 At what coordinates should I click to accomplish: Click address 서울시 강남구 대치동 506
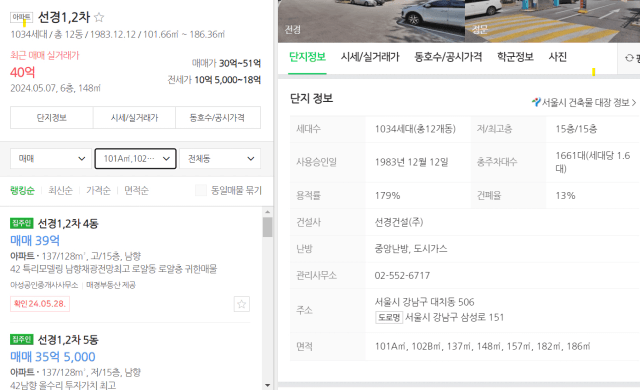[x=424, y=302]
